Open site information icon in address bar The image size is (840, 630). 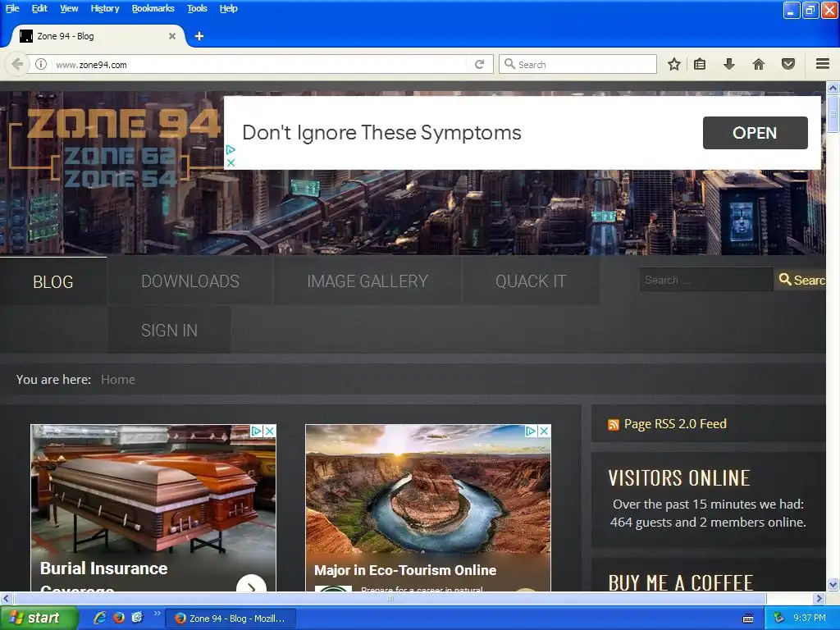(41, 64)
